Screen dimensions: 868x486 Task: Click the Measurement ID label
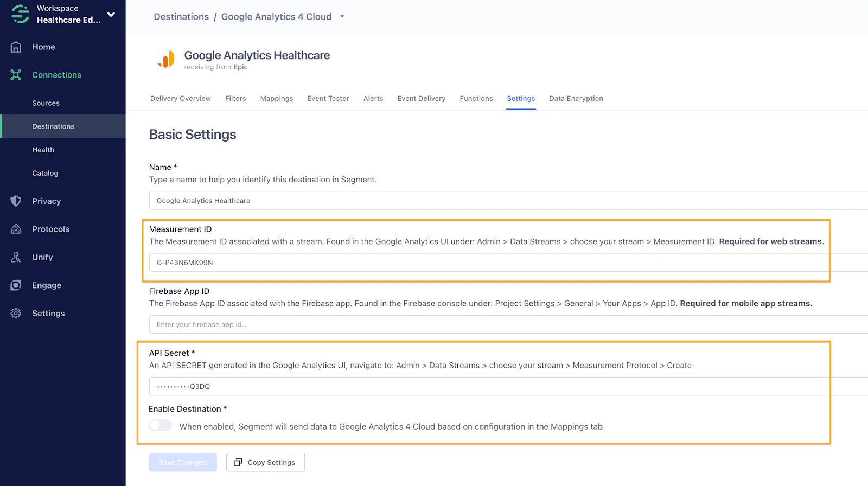pyautogui.click(x=181, y=229)
